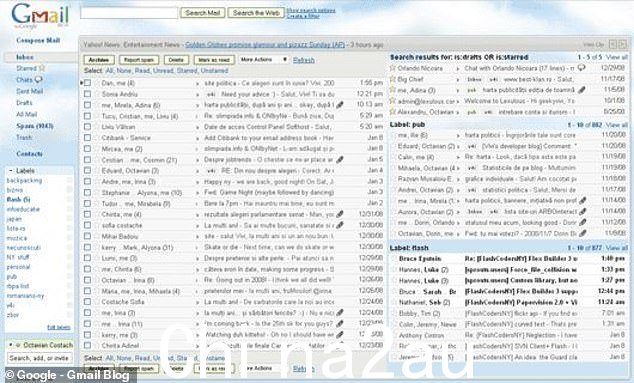
Task: Click the top Refresh link
Action: [304, 60]
